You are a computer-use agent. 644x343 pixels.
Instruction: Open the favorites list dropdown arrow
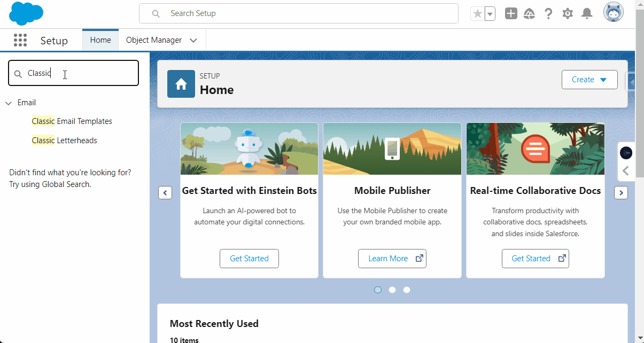pos(490,14)
